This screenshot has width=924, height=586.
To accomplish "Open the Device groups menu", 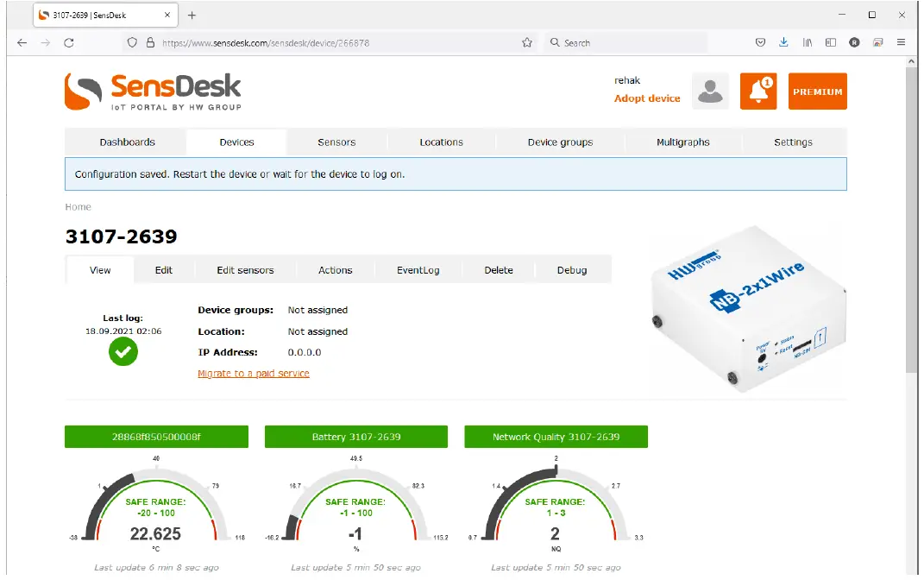I will pos(561,142).
